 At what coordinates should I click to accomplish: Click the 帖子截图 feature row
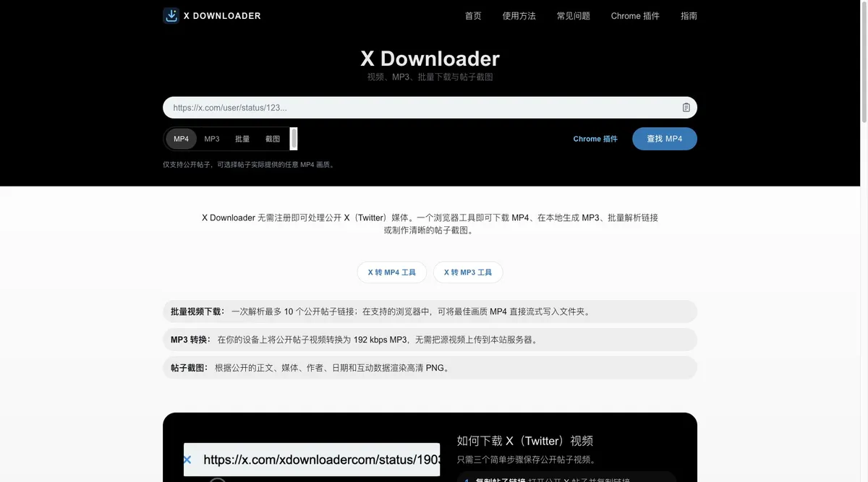pyautogui.click(x=430, y=368)
